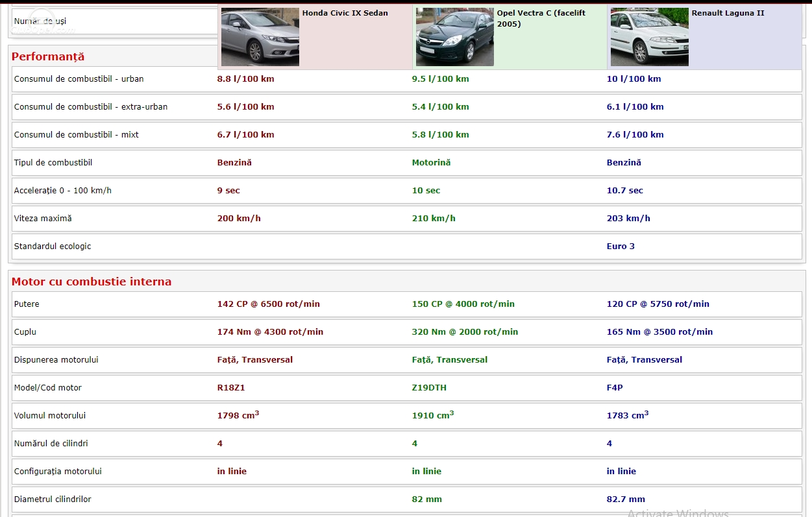Image resolution: width=812 pixels, height=517 pixels.
Task: Select the 9.5 l/100 km urban value
Action: click(441, 79)
